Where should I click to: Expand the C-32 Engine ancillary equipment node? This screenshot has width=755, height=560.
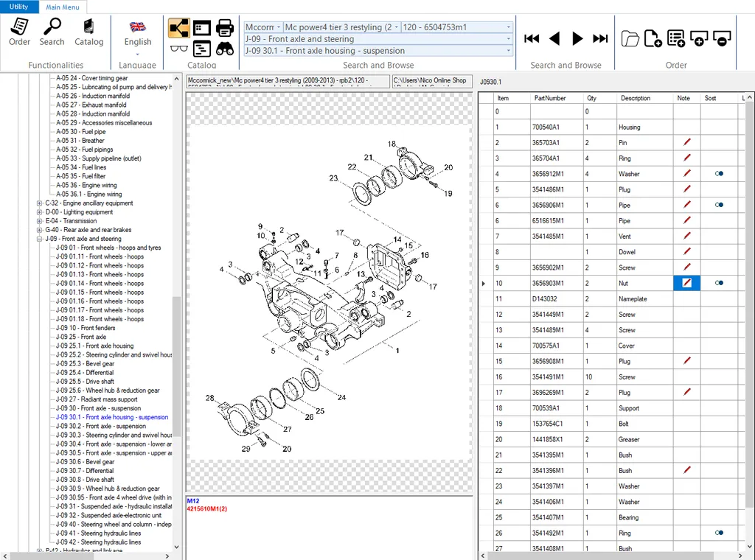40,203
